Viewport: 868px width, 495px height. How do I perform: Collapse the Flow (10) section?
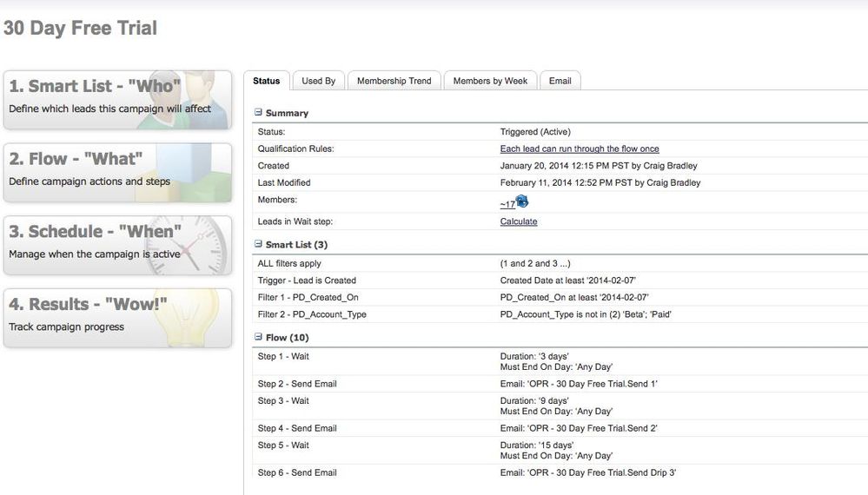(258, 337)
